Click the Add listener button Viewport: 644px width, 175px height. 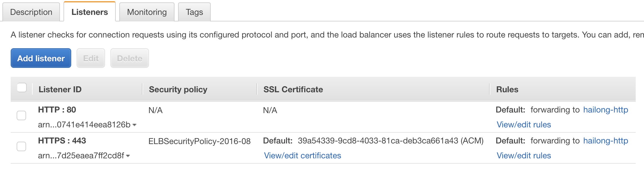point(41,58)
